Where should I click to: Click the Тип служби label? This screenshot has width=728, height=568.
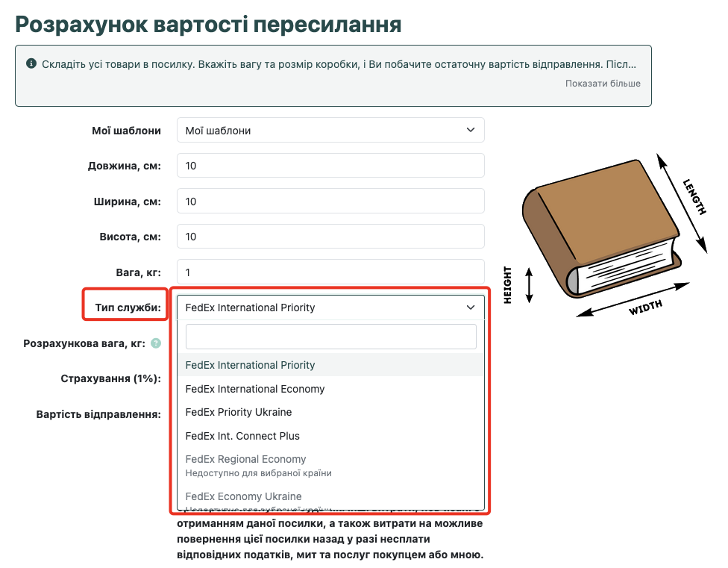pos(128,308)
